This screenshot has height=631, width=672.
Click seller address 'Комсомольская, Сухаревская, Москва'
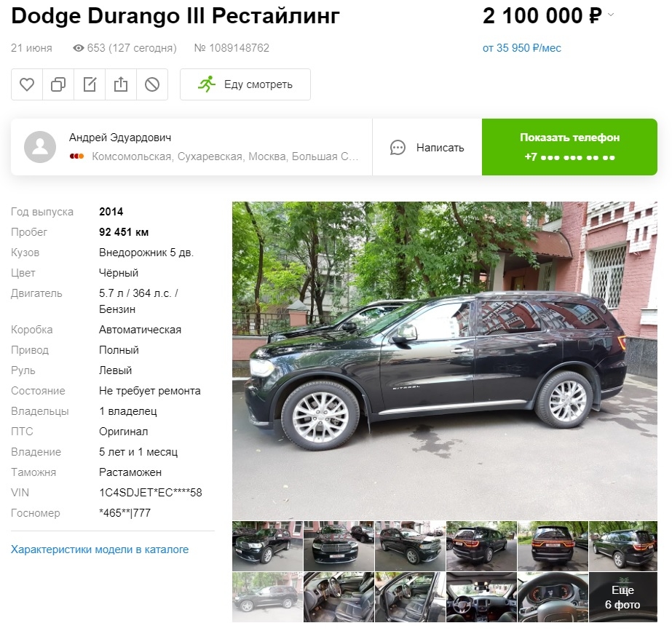(x=225, y=156)
